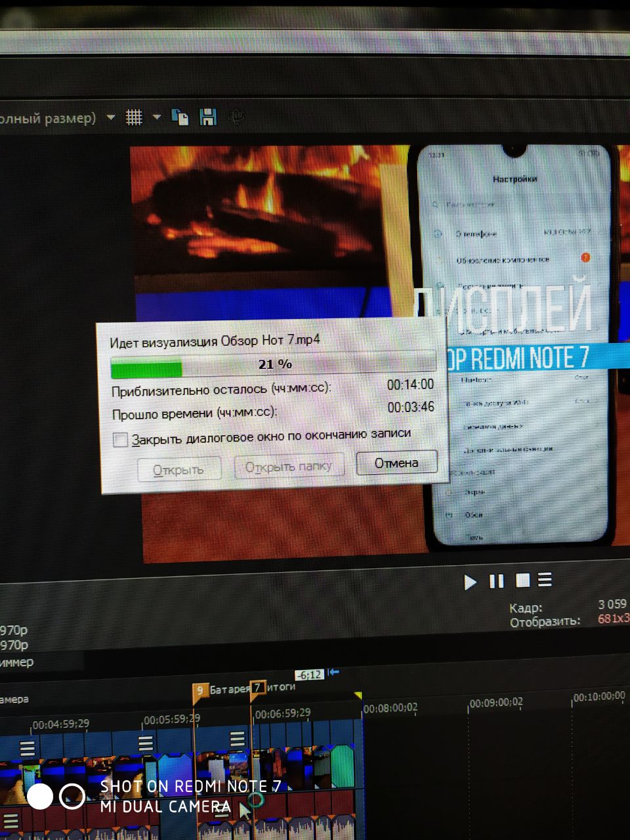
Task: Click ruler time 00:04:59;29
Action: (61, 724)
